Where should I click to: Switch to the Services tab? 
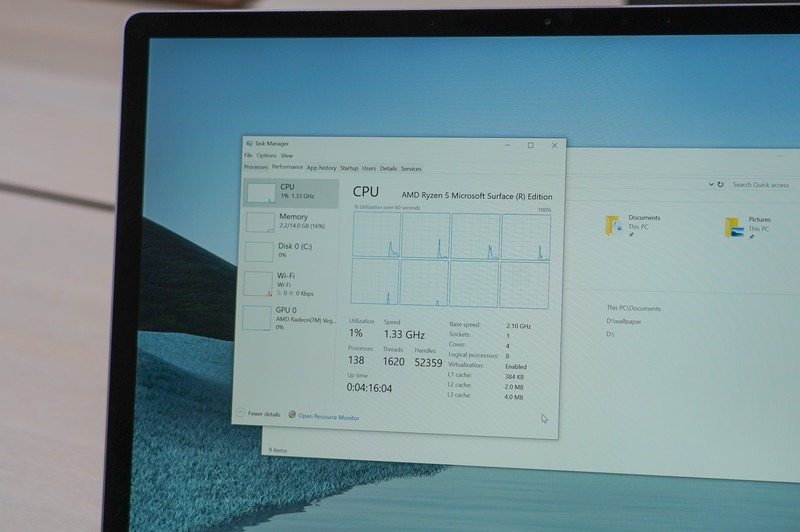coord(411,169)
